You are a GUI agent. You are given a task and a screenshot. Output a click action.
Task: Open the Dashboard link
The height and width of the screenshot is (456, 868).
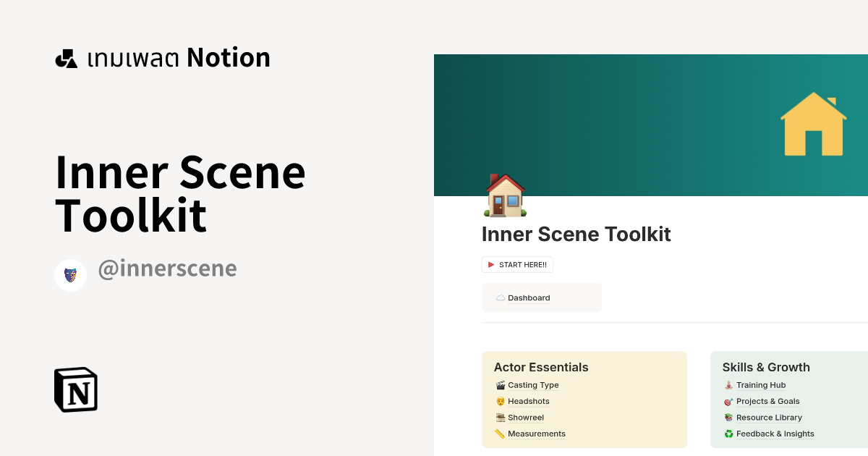(x=529, y=297)
